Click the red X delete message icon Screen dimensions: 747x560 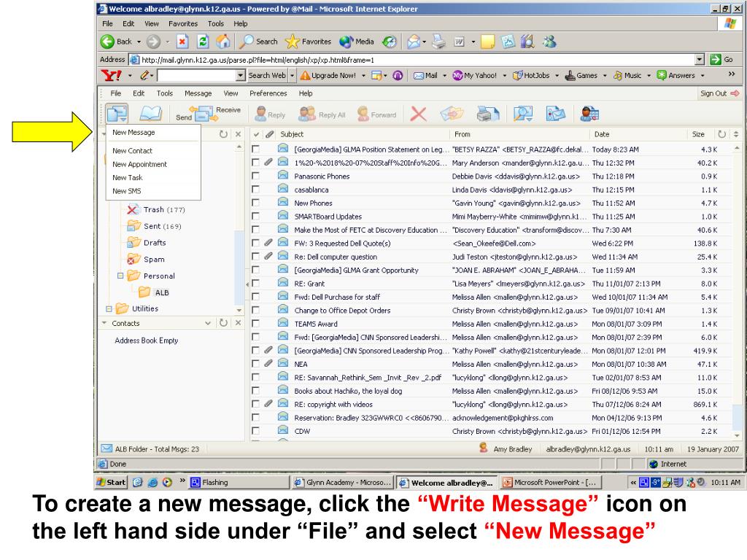tap(418, 114)
